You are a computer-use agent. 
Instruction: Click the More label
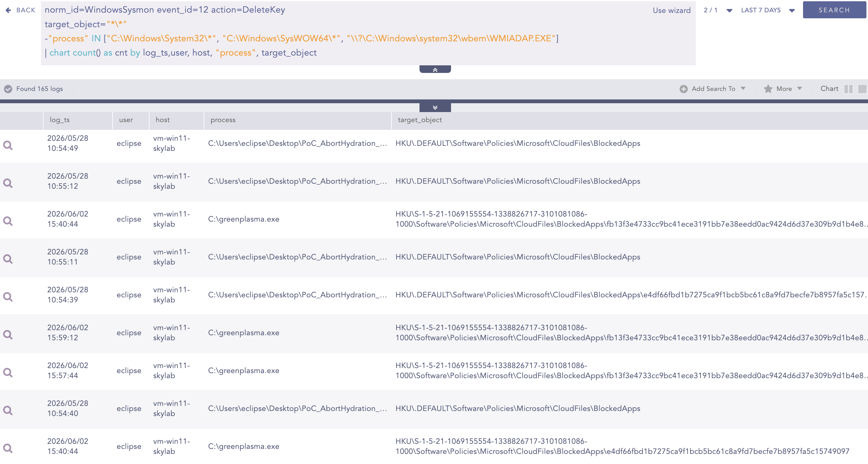784,89
